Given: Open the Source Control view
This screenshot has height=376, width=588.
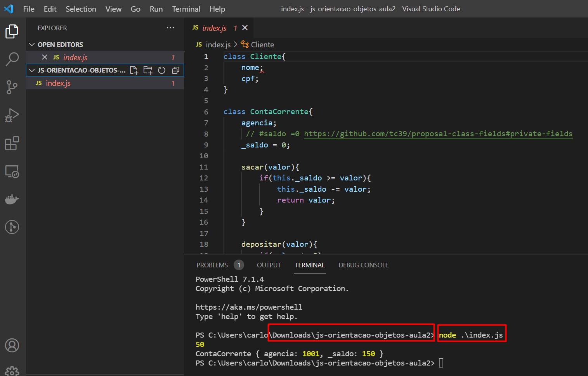Looking at the screenshot, I should click(12, 87).
